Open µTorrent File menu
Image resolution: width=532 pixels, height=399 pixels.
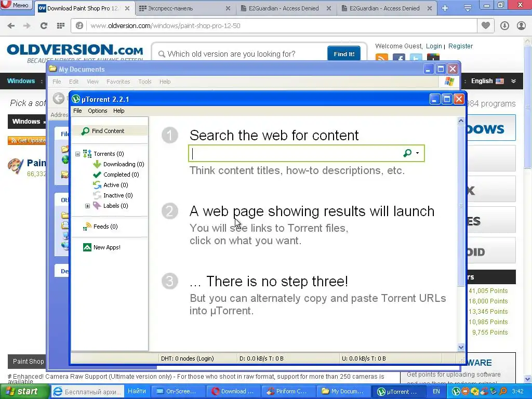point(77,111)
